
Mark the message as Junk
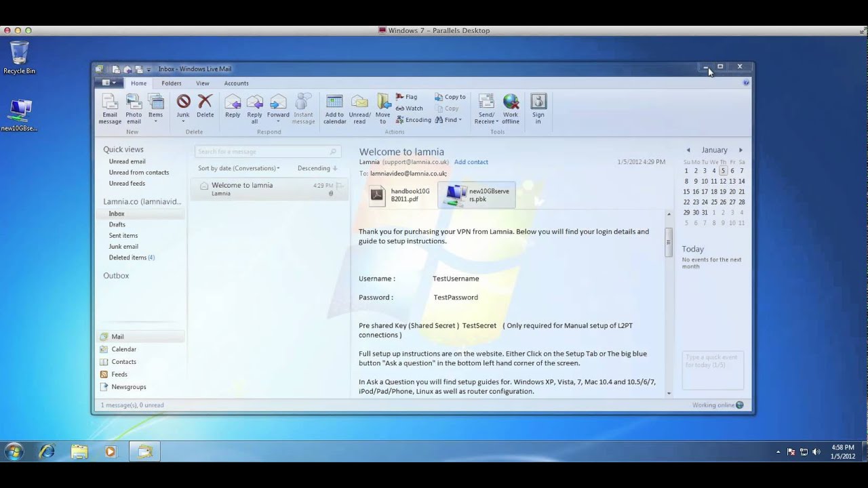tap(183, 107)
